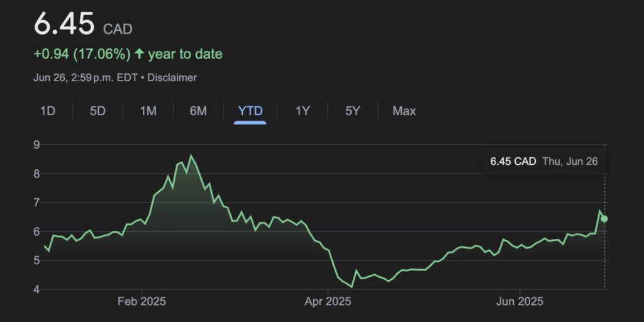The image size is (644, 322).
Task: Click the chart's highest peak in February
Action: click(x=191, y=155)
